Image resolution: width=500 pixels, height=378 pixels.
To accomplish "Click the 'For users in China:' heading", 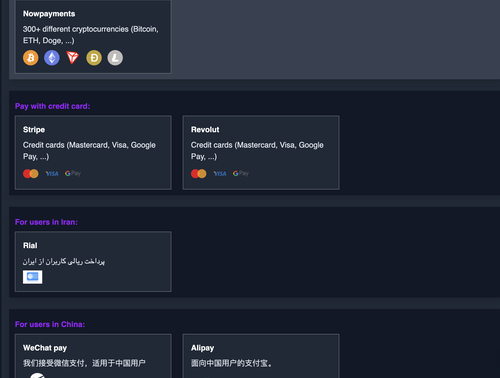I will point(50,324).
